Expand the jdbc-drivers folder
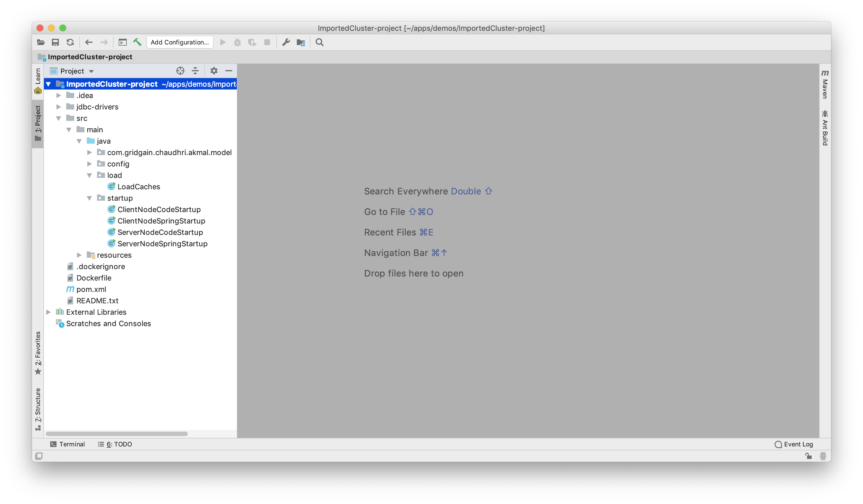This screenshot has width=863, height=504. click(x=59, y=107)
